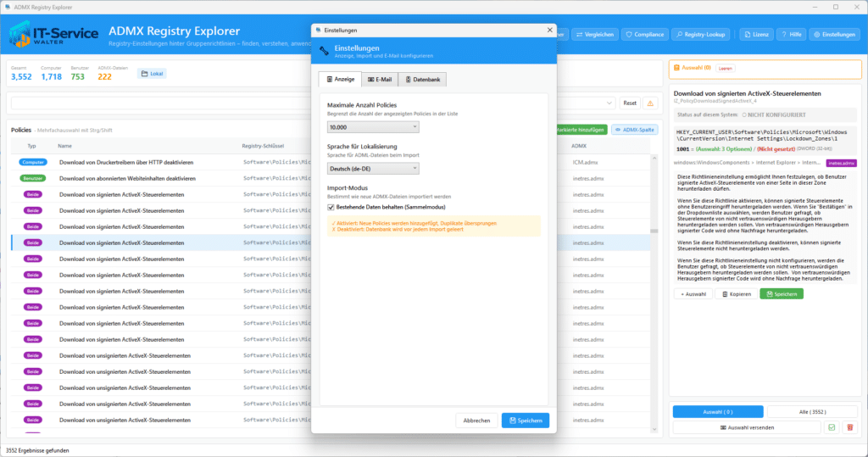Click the (Auswahl: 3 Optionen) value text
The image size is (868, 457).
pyautogui.click(x=724, y=149)
